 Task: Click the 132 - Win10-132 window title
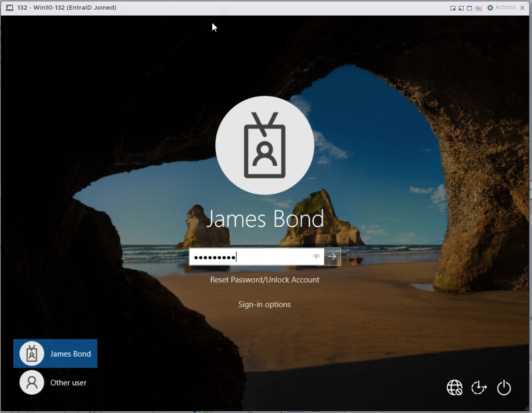pyautogui.click(x=66, y=8)
